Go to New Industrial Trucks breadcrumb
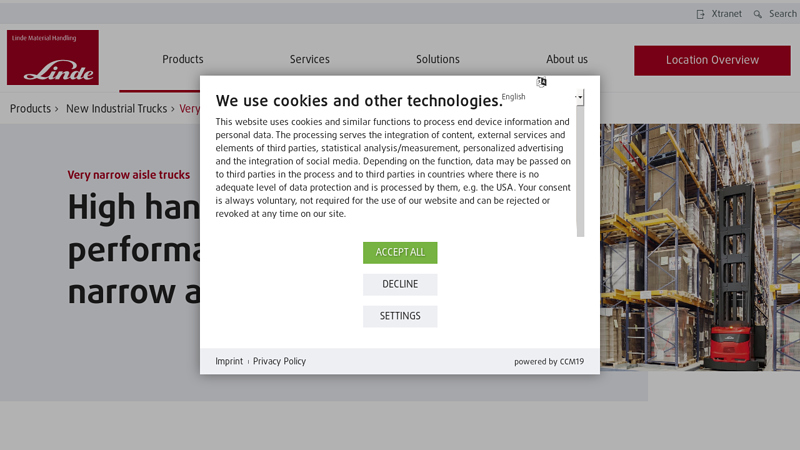 (117, 109)
